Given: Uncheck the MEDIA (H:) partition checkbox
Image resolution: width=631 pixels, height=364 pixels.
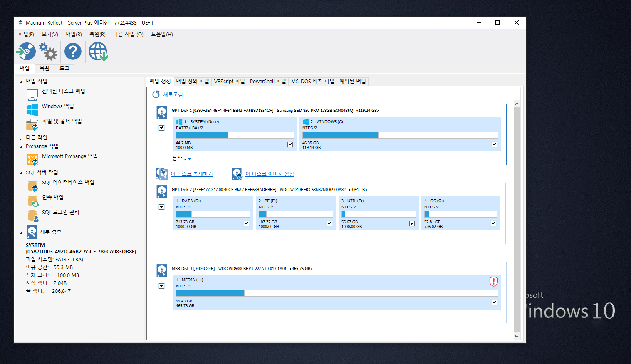Looking at the screenshot, I should (495, 302).
